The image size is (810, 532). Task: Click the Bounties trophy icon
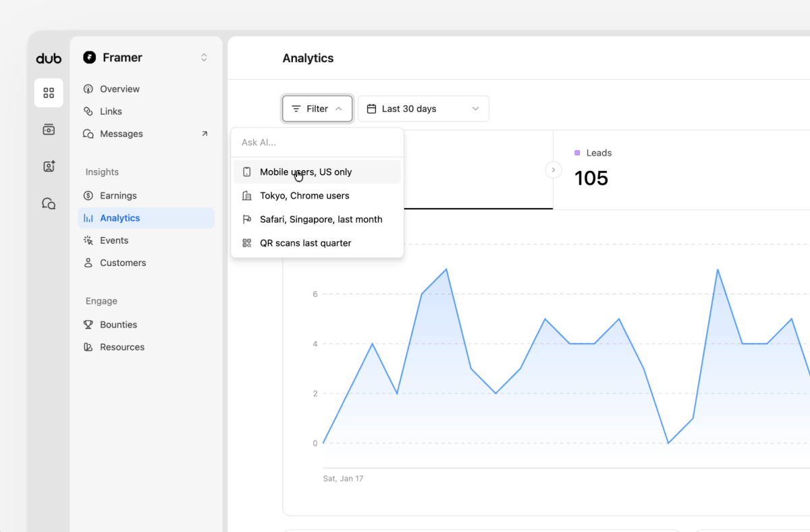pyautogui.click(x=88, y=325)
